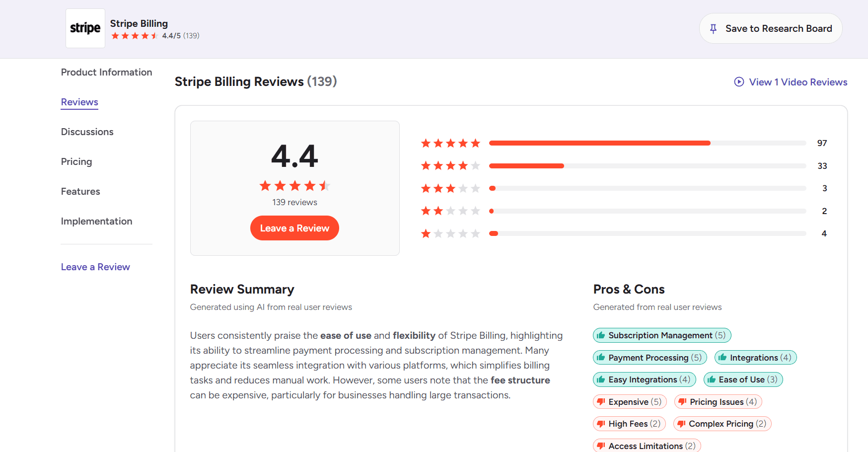Click the Review Summary heading
Screen dimensions: 868x452
[x=242, y=289]
